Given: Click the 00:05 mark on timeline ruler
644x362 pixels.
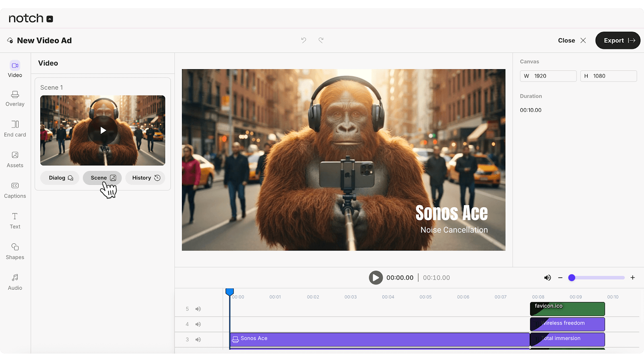Looking at the screenshot, I should [425, 297].
